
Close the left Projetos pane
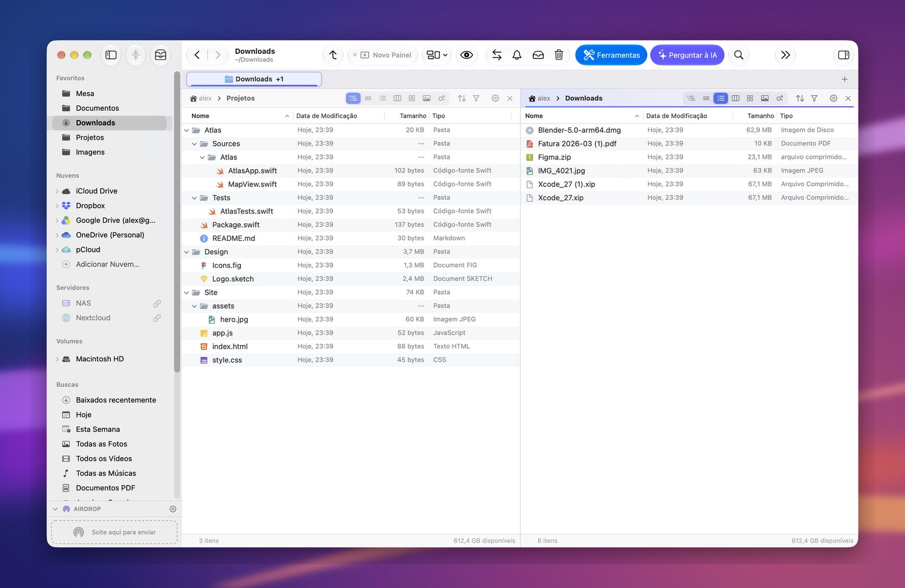[x=510, y=98]
